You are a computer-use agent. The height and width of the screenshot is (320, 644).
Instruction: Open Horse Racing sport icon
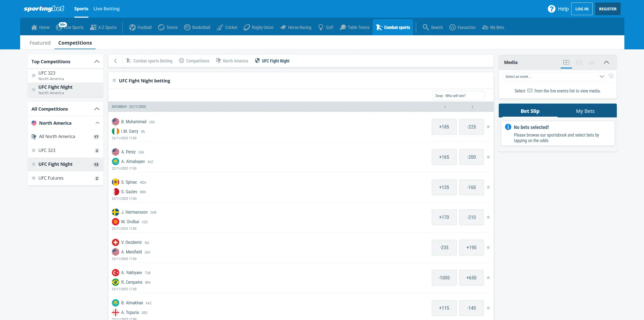click(x=283, y=27)
